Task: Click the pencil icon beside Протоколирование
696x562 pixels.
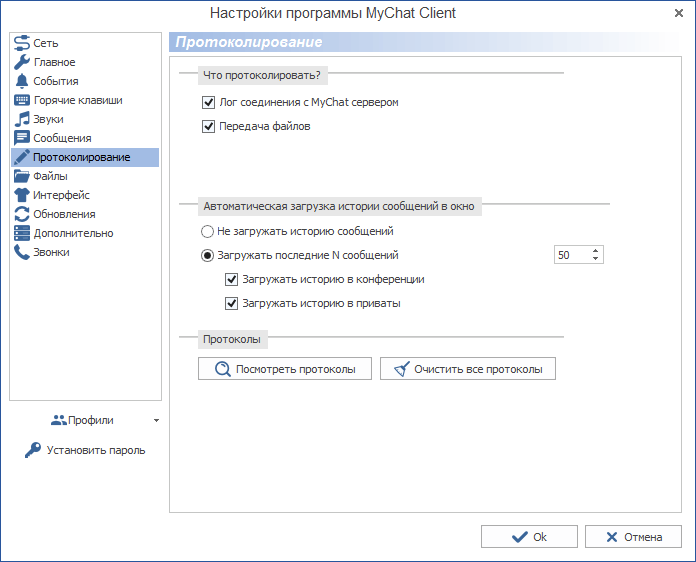Action: pyautogui.click(x=22, y=157)
